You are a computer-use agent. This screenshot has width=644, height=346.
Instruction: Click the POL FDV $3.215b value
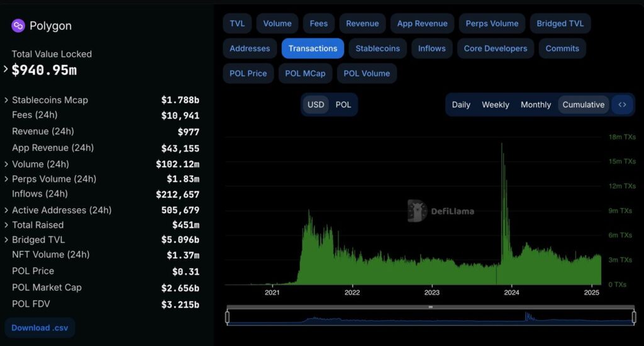(180, 304)
